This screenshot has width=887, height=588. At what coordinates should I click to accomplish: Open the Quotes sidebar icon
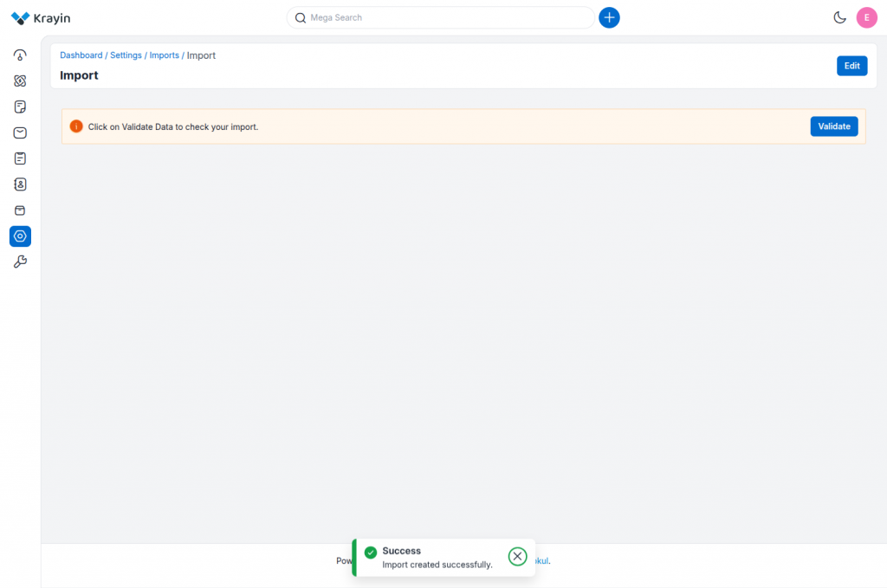pos(20,107)
